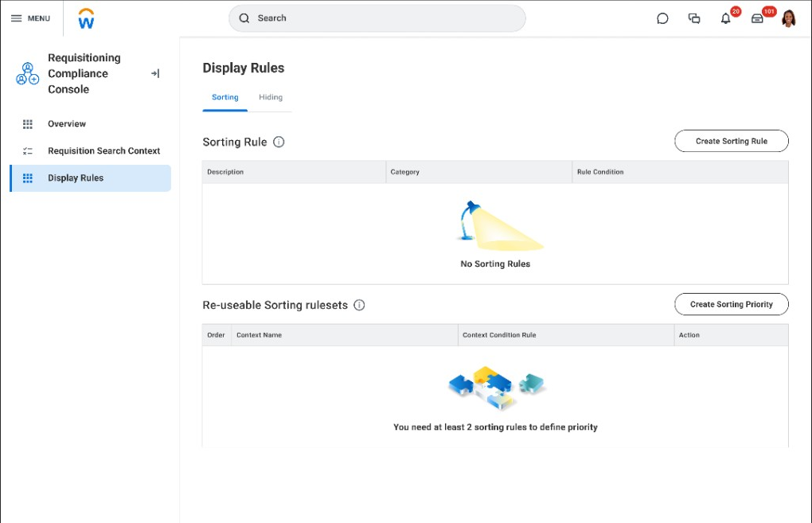Collapse the sidebar with the arrow icon
This screenshot has width=812, height=523.
point(155,73)
